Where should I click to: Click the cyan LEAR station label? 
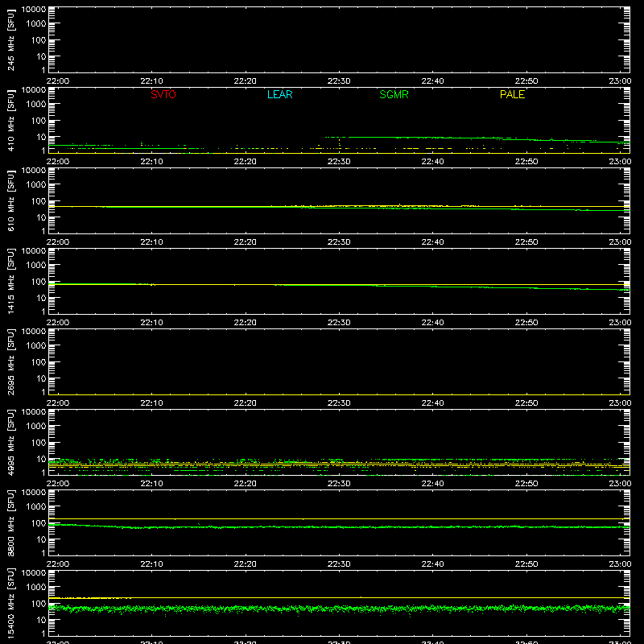point(279,94)
